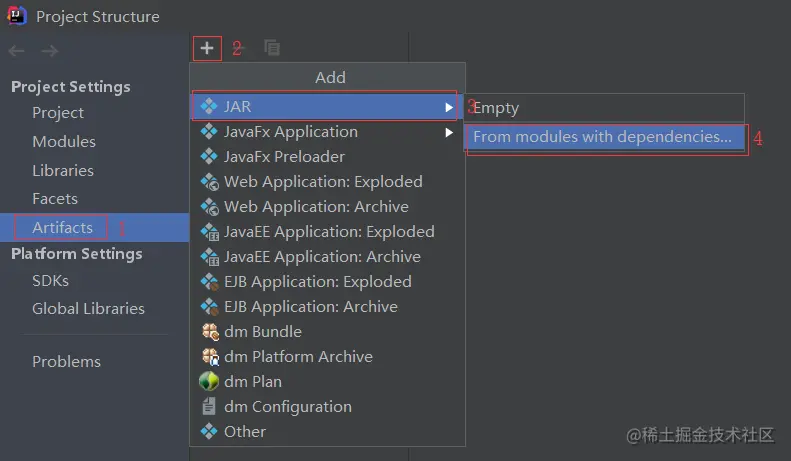
Task: Click the Platform Settings heading
Action: click(77, 254)
